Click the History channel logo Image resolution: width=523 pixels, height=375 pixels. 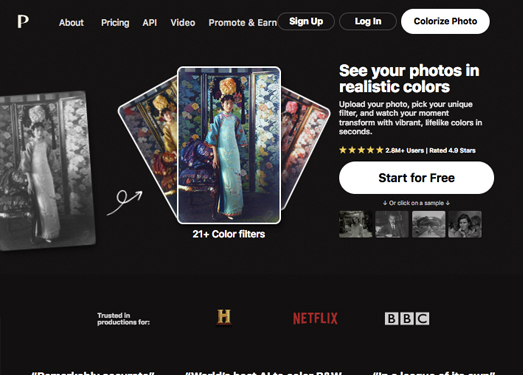click(x=224, y=317)
